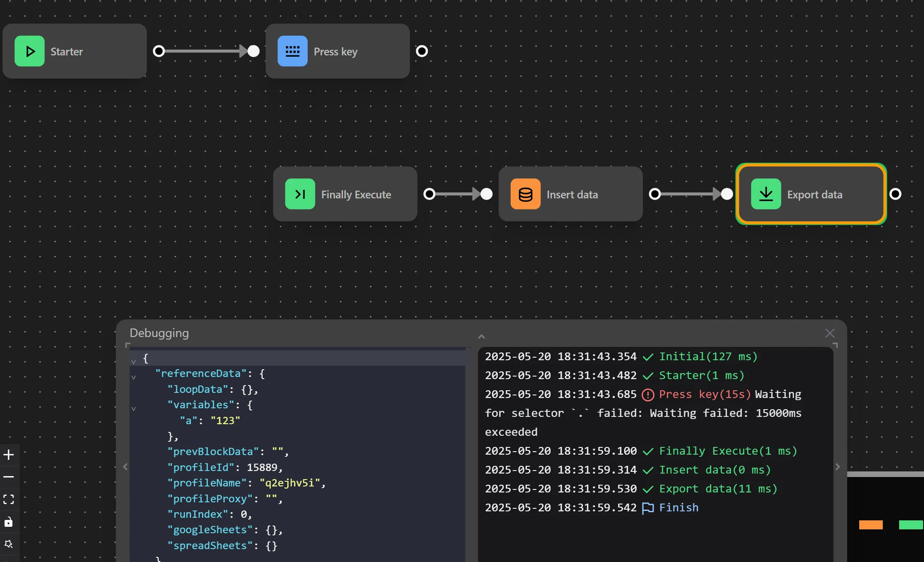Zoom in with the plus icon
Screen dimensions: 924x562
[9, 455]
